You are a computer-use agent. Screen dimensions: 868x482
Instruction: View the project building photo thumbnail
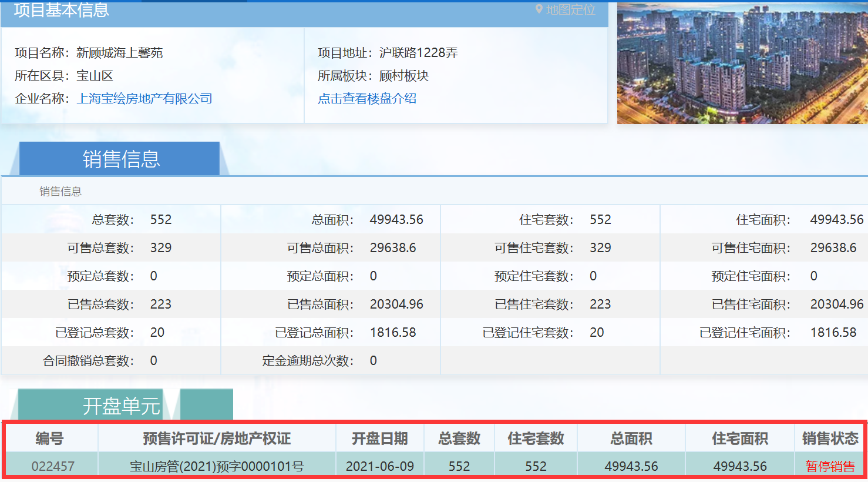(742, 63)
